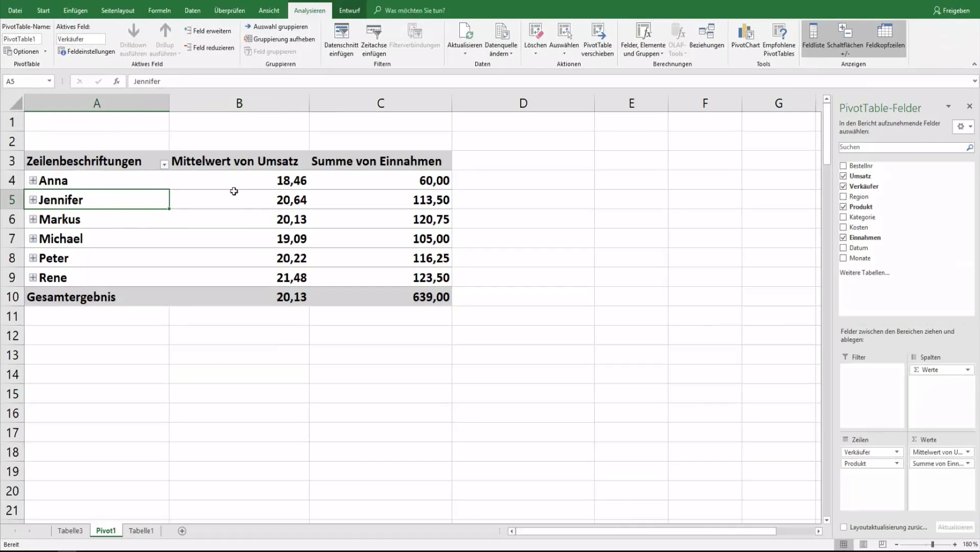
Task: Check the Datum field
Action: [x=843, y=248]
